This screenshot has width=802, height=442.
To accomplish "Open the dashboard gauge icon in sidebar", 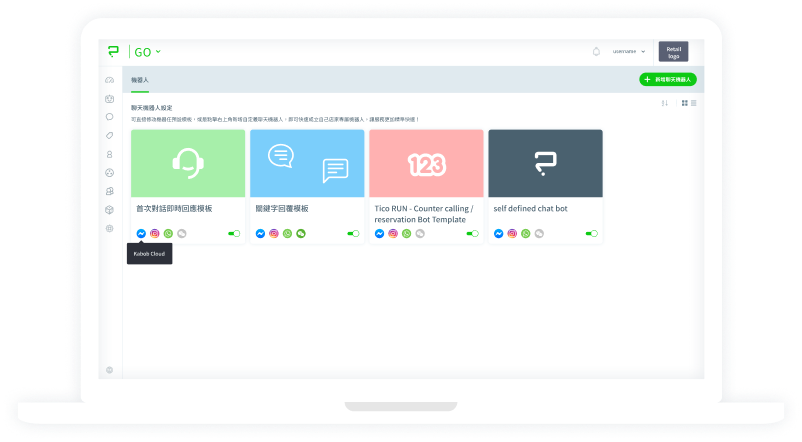I will coord(110,80).
